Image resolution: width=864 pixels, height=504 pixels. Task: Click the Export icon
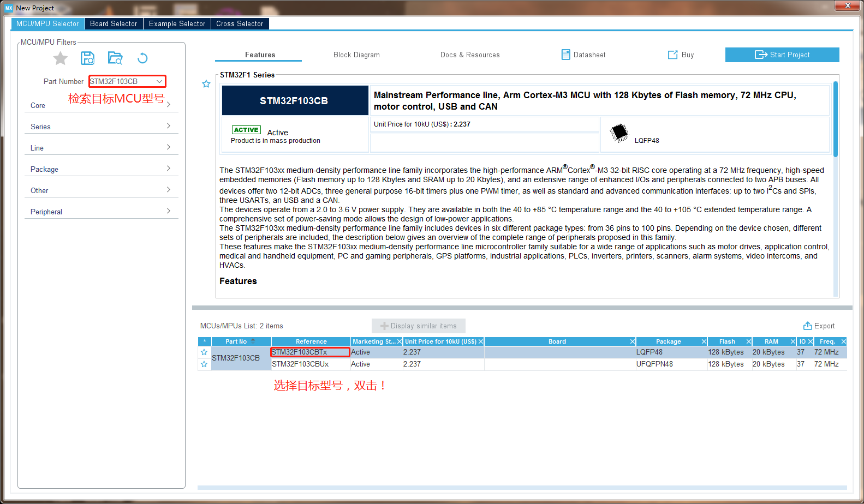(808, 326)
